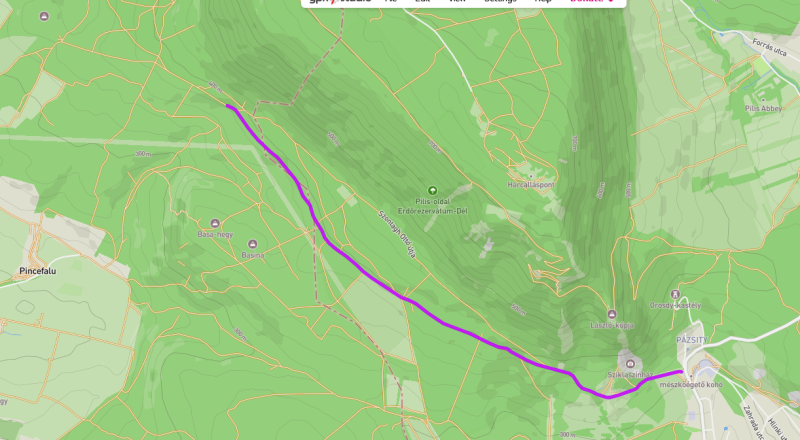The width and height of the screenshot is (800, 440).
Task: Click the Sziklaszínház camera marker icon
Action: [630, 363]
